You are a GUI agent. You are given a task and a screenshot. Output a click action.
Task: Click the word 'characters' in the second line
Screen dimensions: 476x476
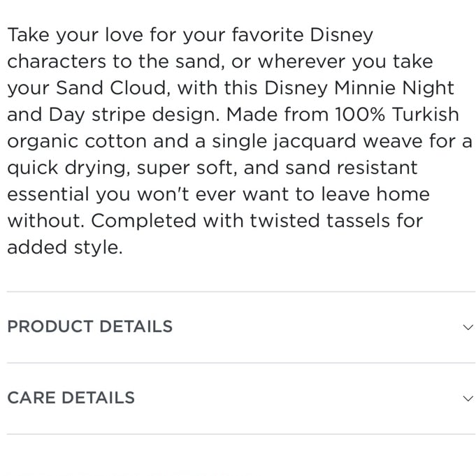coord(57,62)
